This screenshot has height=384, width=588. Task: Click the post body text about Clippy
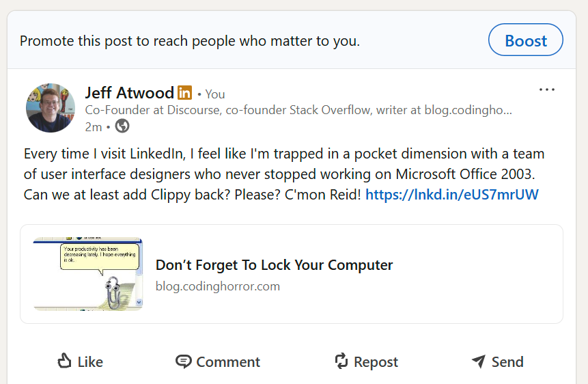(273, 174)
